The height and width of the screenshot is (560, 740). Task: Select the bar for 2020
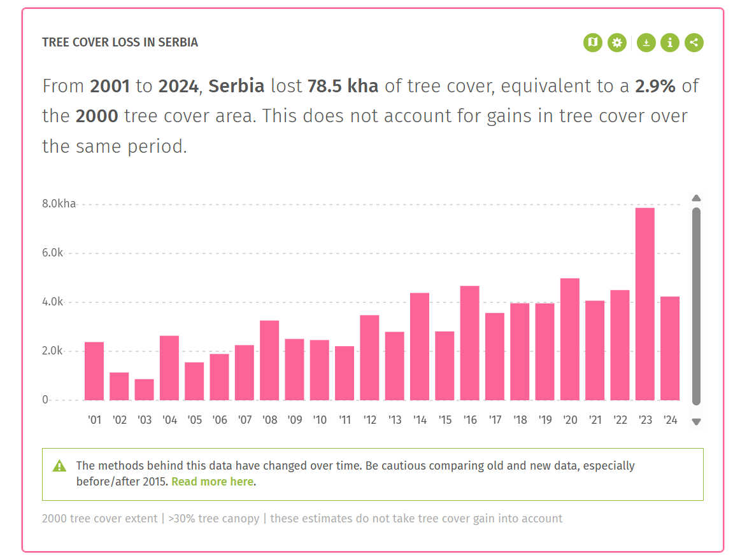coord(569,339)
